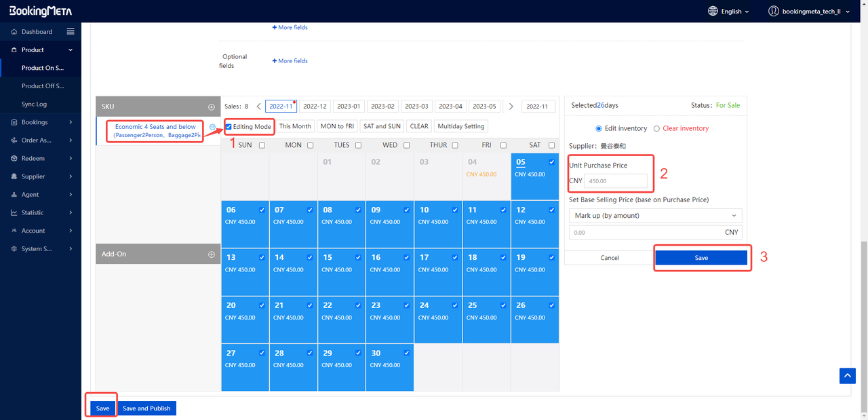Open the bookingmeta_tech_ll account dropdown
Image resolution: width=868 pixels, height=420 pixels.
(809, 12)
